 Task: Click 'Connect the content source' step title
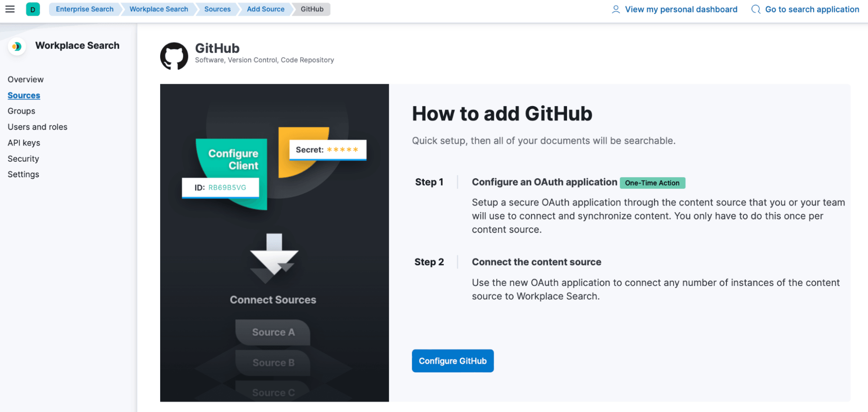pyautogui.click(x=536, y=262)
